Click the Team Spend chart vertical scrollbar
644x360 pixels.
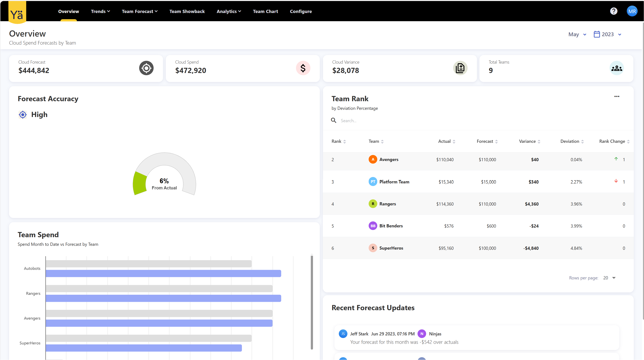click(x=312, y=302)
